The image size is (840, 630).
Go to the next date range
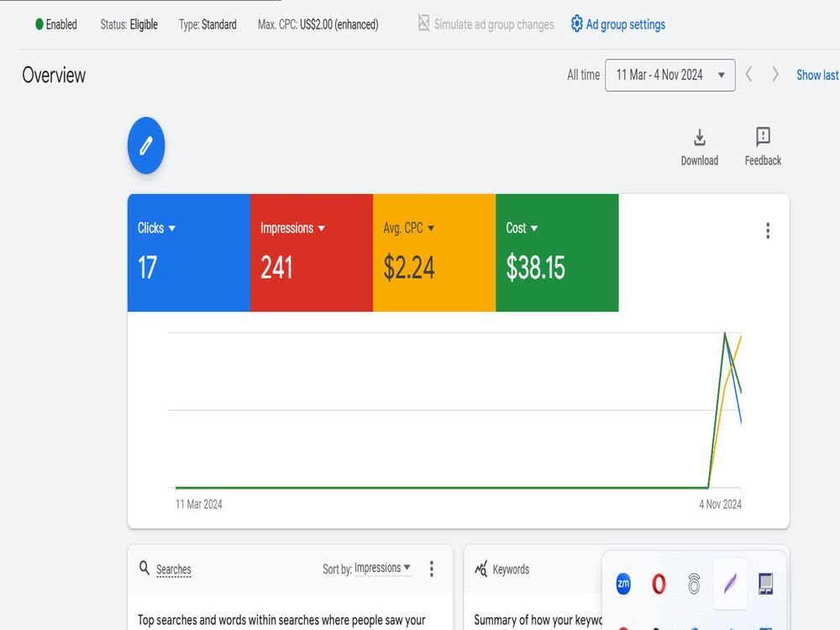pyautogui.click(x=774, y=75)
